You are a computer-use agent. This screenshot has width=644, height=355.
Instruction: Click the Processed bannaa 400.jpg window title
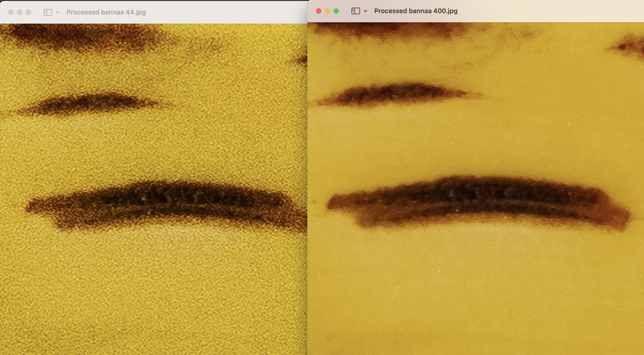point(415,11)
